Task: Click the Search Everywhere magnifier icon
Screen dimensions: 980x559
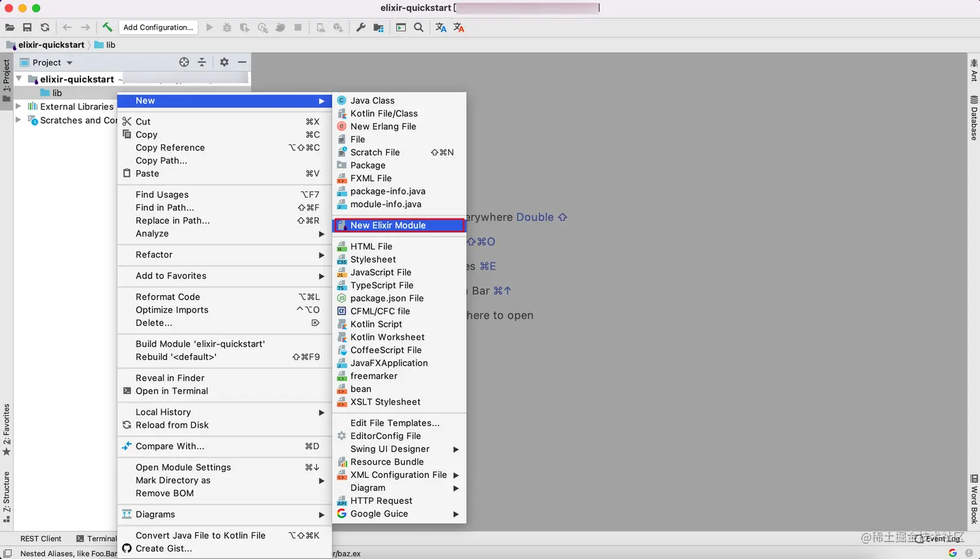Action: 419,27
